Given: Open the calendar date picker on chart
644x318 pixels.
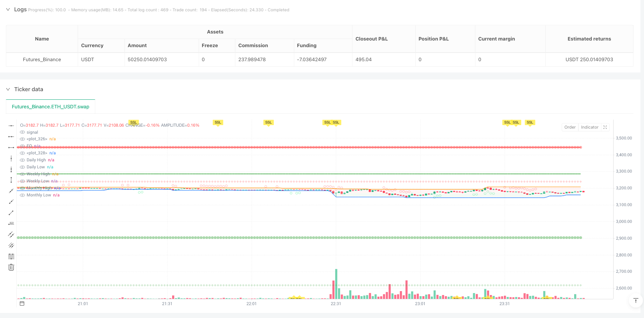Looking at the screenshot, I should click(x=22, y=303).
